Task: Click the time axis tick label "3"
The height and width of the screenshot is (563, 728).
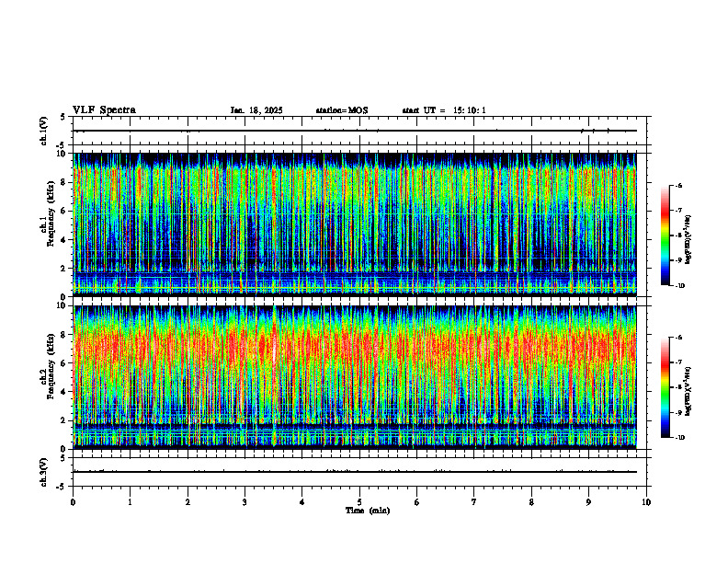Action: (245, 502)
